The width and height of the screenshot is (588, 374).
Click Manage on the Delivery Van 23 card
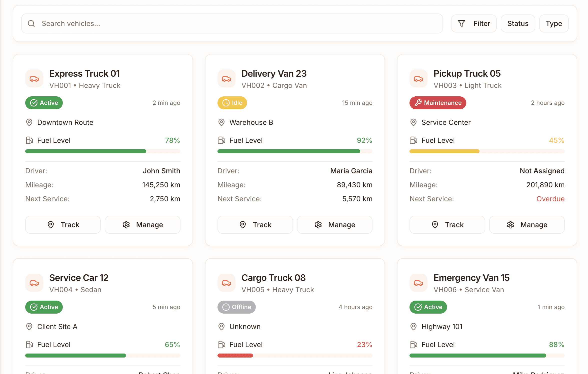point(334,225)
